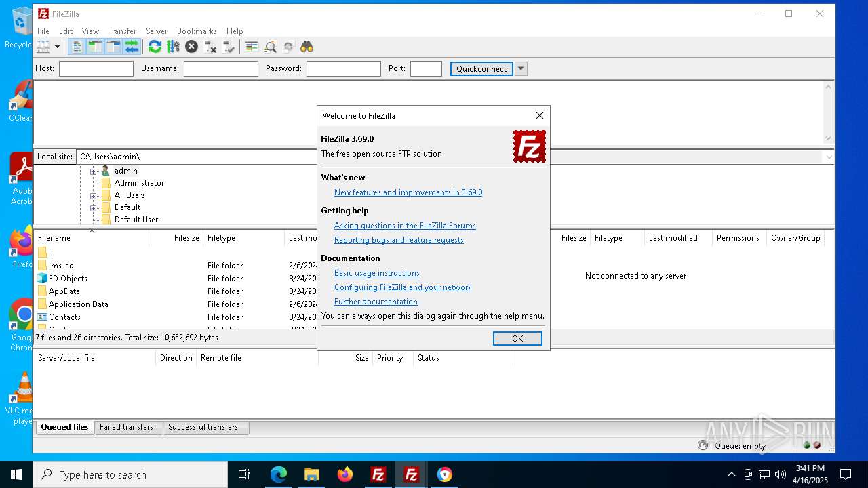Open the Transfer menu
Image resolution: width=868 pixels, height=488 pixels.
pos(123,31)
